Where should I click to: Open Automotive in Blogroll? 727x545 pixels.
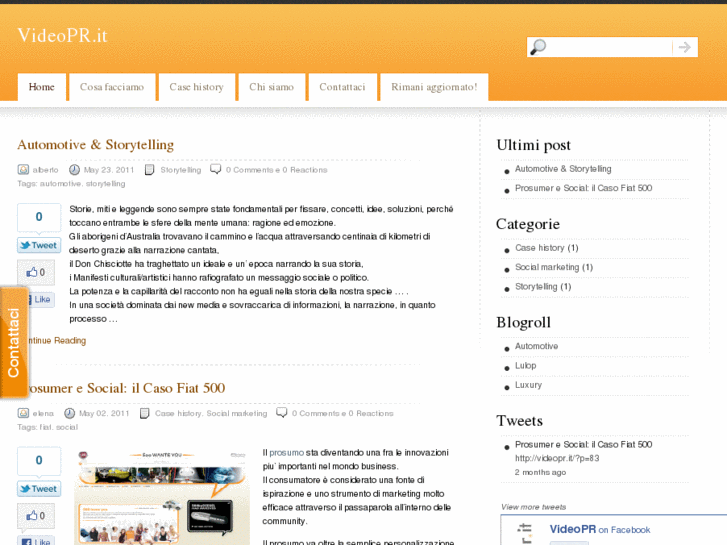[536, 346]
